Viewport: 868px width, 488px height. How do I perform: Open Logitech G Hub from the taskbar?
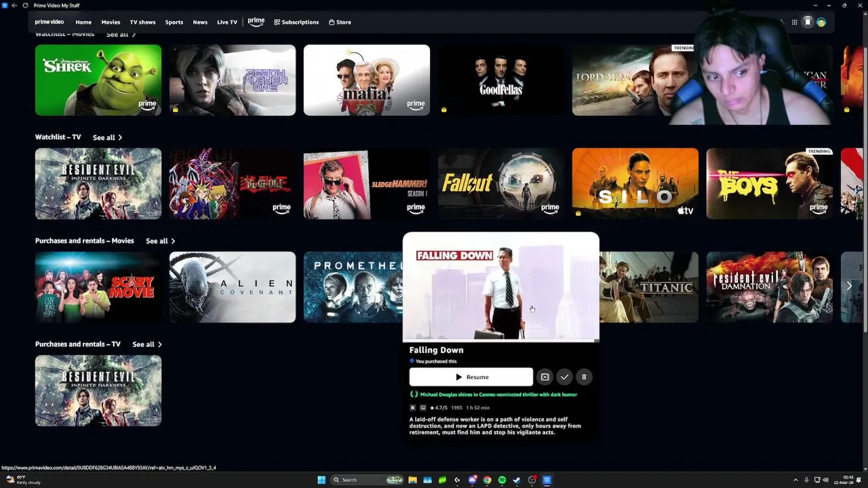(457, 480)
